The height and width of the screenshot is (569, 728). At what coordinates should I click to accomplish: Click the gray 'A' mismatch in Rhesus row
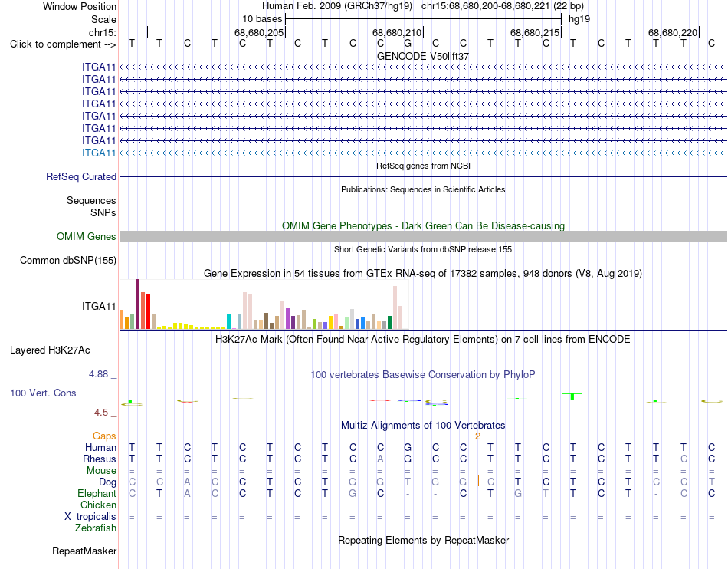380,459
